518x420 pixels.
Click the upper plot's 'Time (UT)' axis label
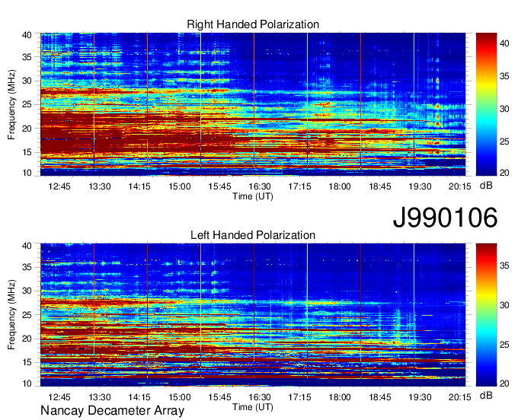(253, 196)
